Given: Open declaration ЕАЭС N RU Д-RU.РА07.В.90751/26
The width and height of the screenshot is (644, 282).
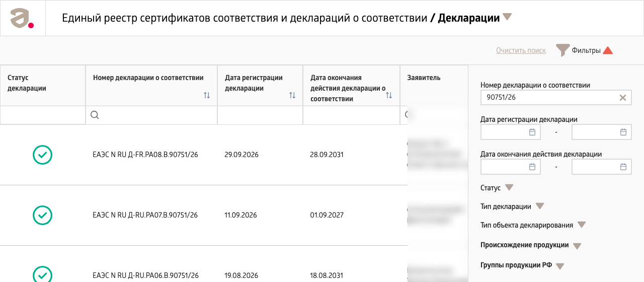Looking at the screenshot, I should coord(145,215).
